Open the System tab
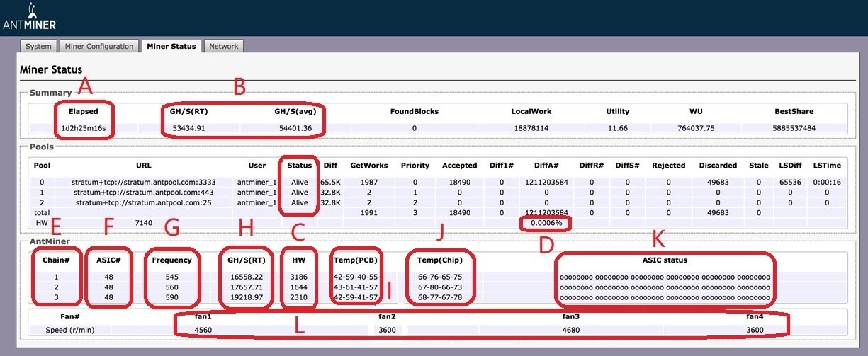This screenshot has height=356, width=868. point(38,46)
